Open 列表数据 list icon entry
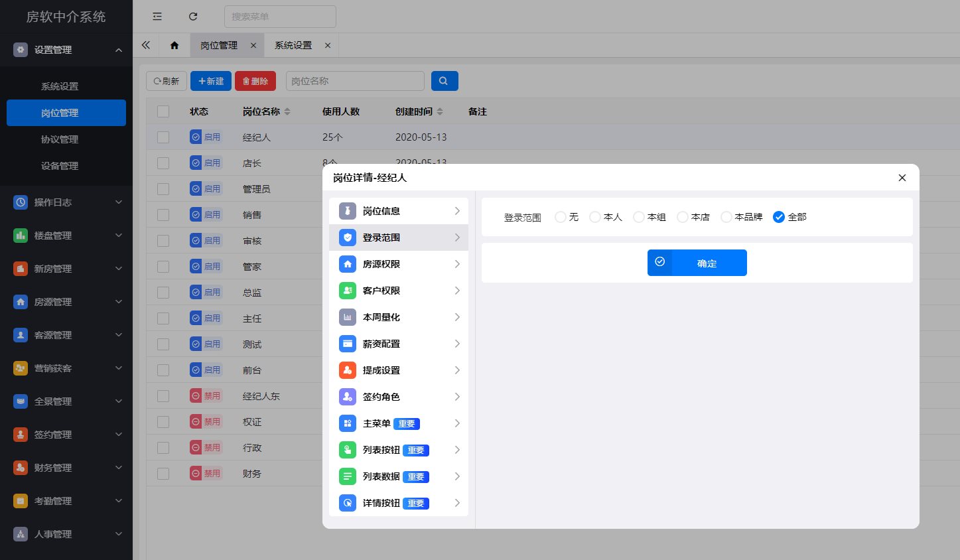960x560 pixels. 348,476
